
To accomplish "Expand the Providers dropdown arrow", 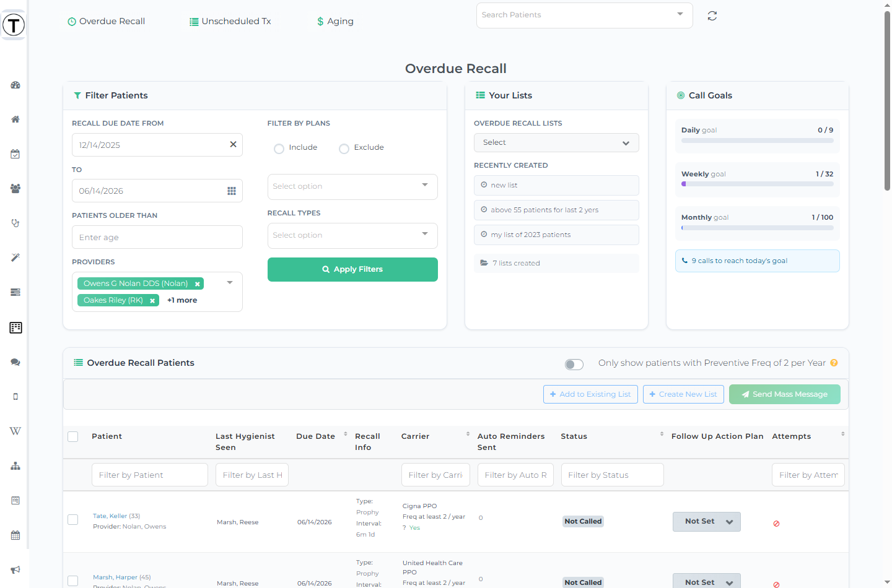I will click(x=230, y=282).
